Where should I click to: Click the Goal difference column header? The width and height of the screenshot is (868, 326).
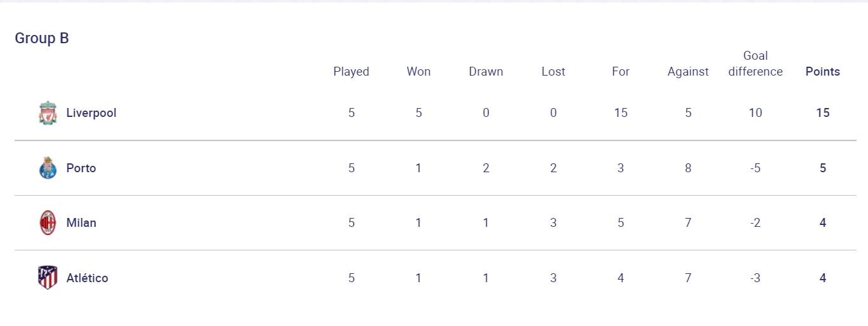[x=755, y=64]
